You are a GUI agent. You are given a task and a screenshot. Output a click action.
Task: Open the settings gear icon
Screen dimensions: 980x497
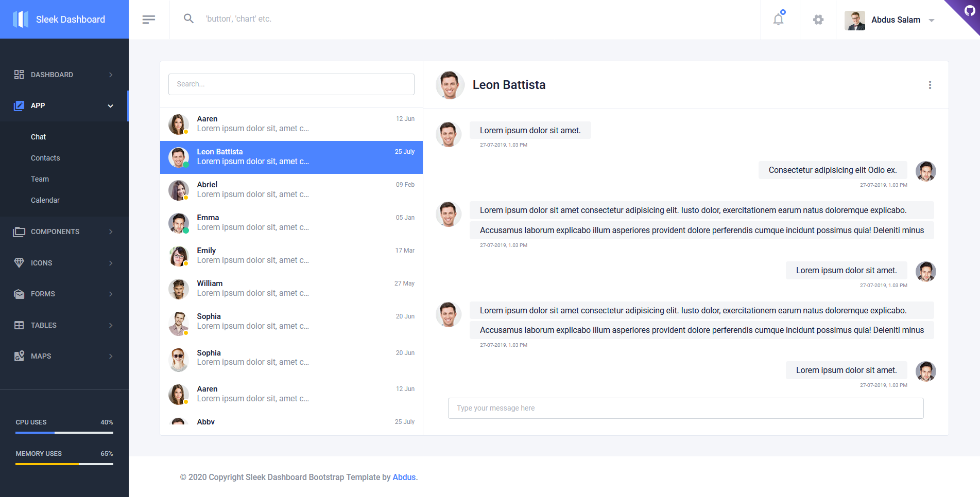pyautogui.click(x=818, y=20)
